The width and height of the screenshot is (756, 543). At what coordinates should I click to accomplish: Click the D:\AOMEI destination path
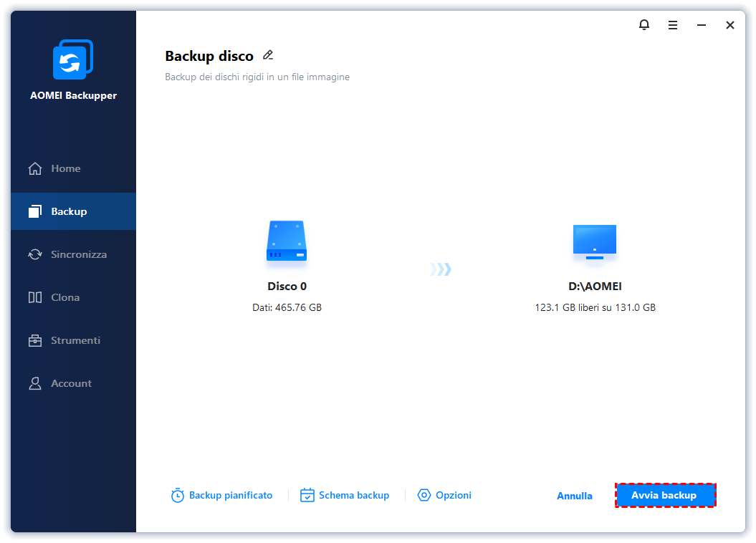click(595, 287)
